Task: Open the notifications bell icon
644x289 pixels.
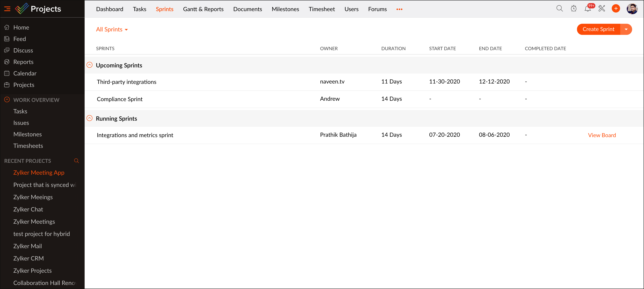Action: click(587, 9)
